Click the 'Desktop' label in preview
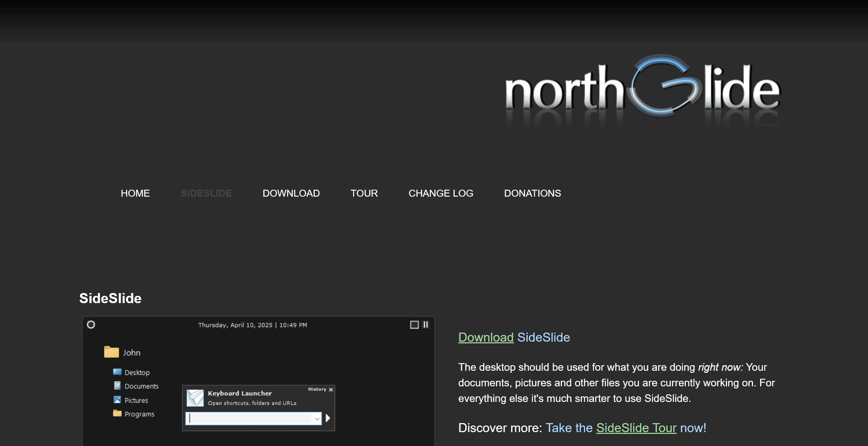This screenshot has width=868, height=446. pyautogui.click(x=137, y=372)
